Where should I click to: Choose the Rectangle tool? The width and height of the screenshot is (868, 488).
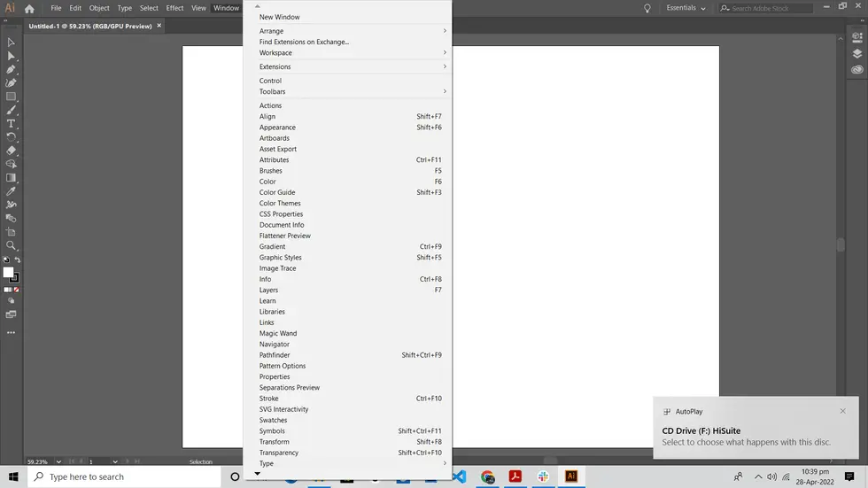coord(11,97)
